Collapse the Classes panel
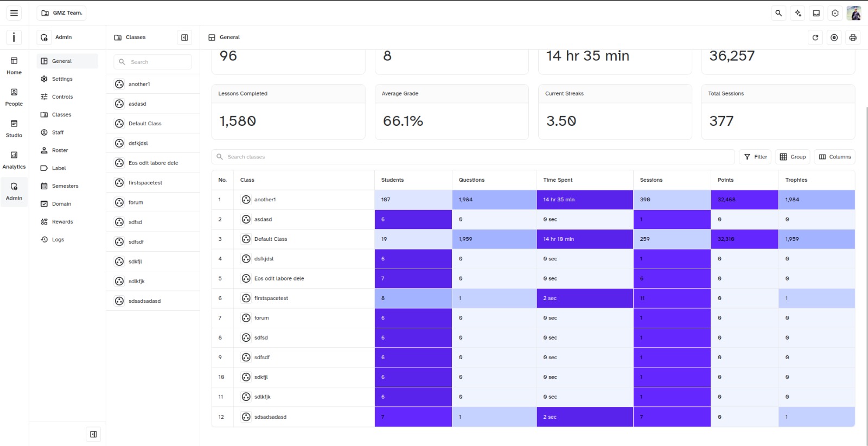This screenshot has width=868, height=446. (184, 37)
